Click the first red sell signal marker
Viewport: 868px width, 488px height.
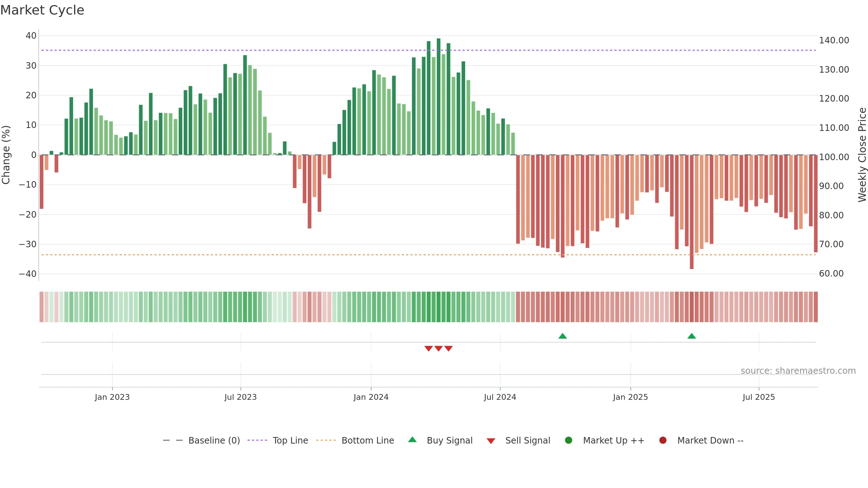(429, 348)
